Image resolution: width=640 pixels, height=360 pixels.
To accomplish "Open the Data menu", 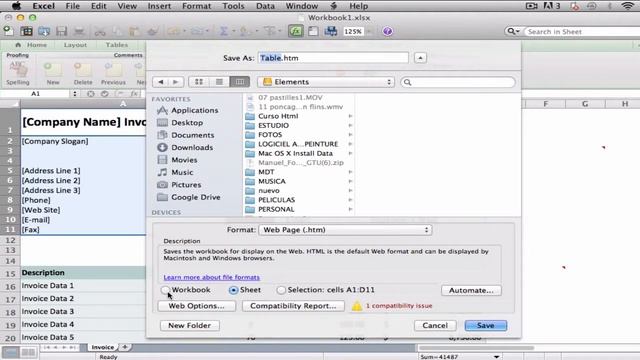I will point(265,6).
